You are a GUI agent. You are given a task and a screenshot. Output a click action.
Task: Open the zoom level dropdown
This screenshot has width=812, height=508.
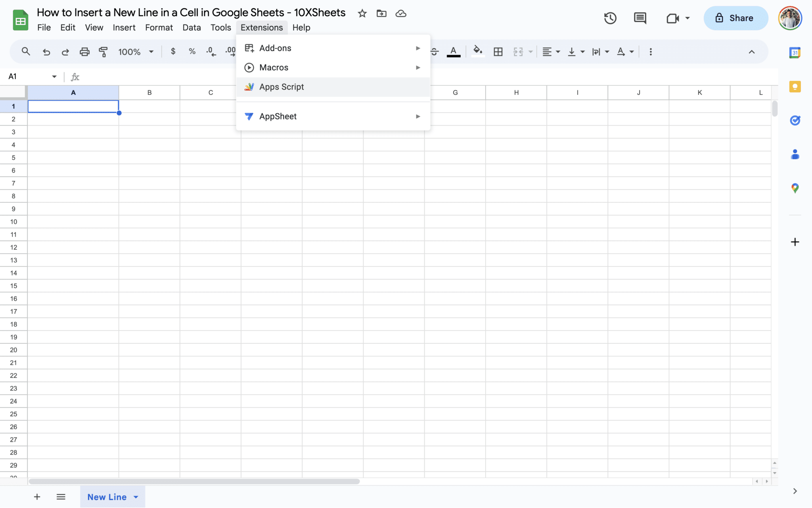tap(136, 52)
